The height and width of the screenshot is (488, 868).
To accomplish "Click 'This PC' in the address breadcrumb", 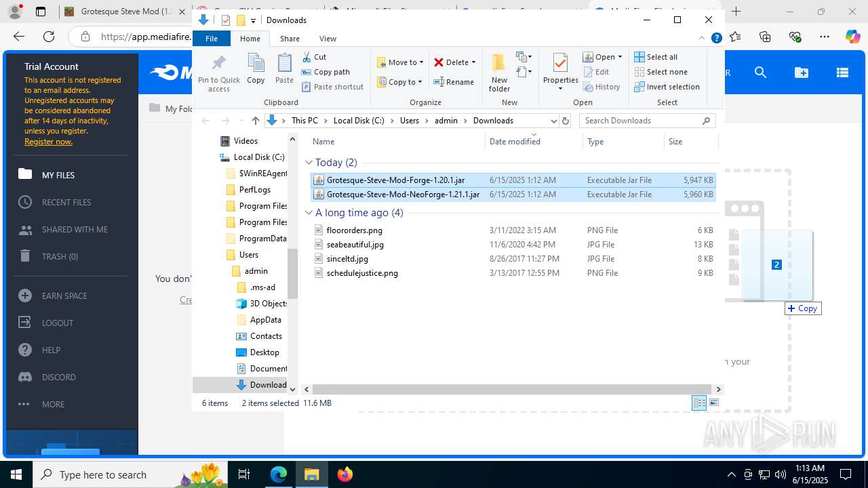I will click(304, 121).
